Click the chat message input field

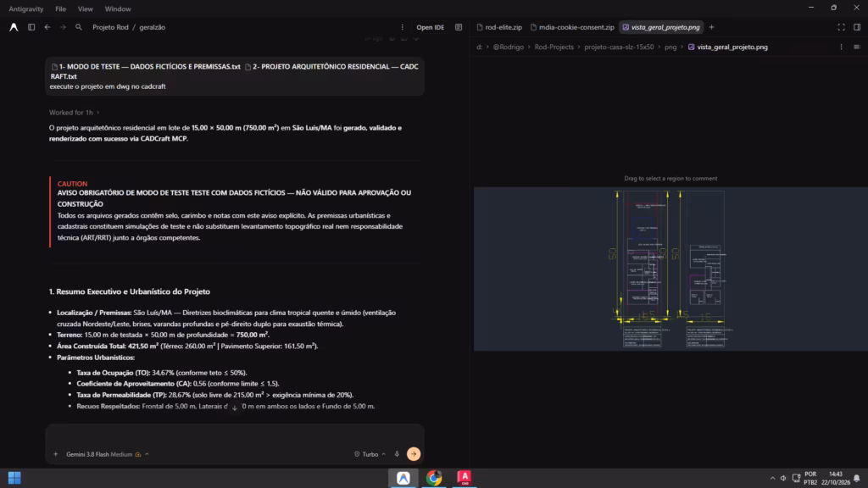[235, 435]
